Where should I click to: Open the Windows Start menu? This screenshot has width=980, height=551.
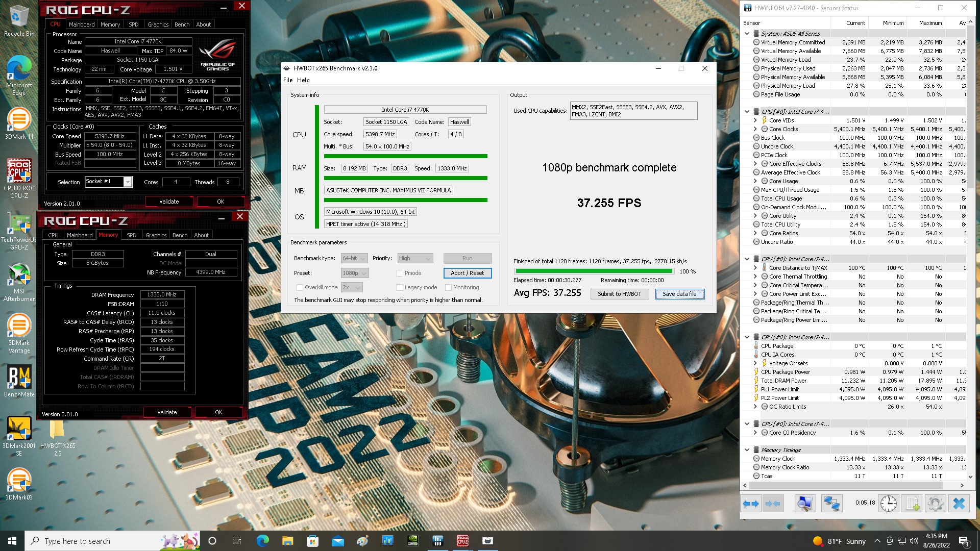(12, 541)
